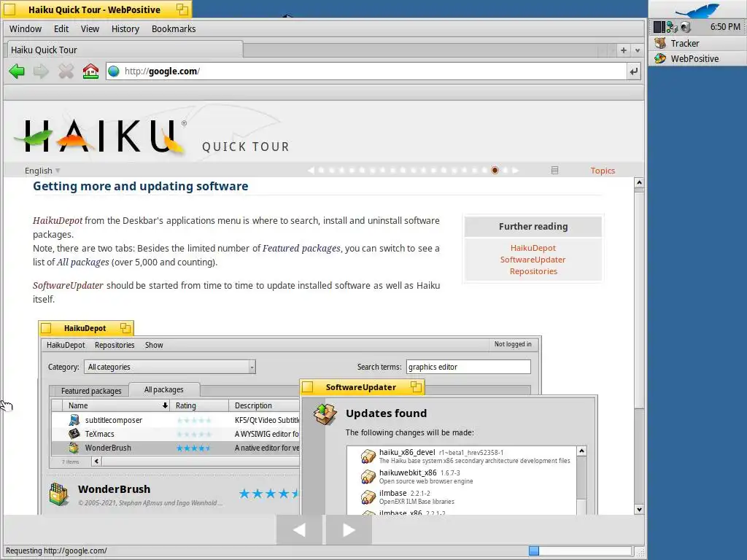Click the Go arrow beside URL field
The image size is (747, 560).
[634, 71]
